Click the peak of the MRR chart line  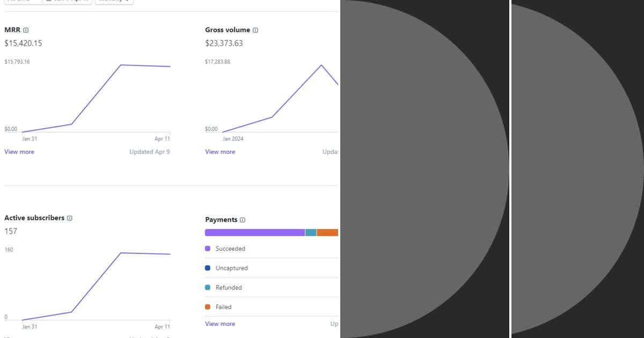click(x=121, y=65)
